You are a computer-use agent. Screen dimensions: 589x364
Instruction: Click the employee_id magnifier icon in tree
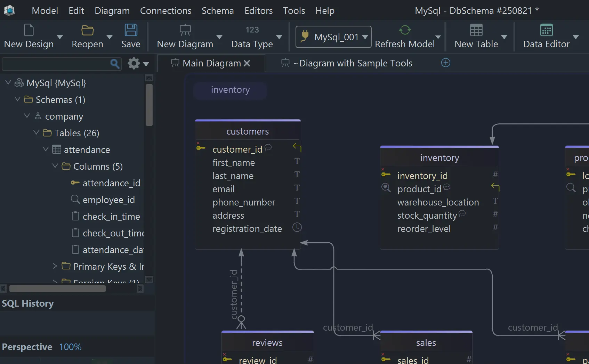pos(75,199)
